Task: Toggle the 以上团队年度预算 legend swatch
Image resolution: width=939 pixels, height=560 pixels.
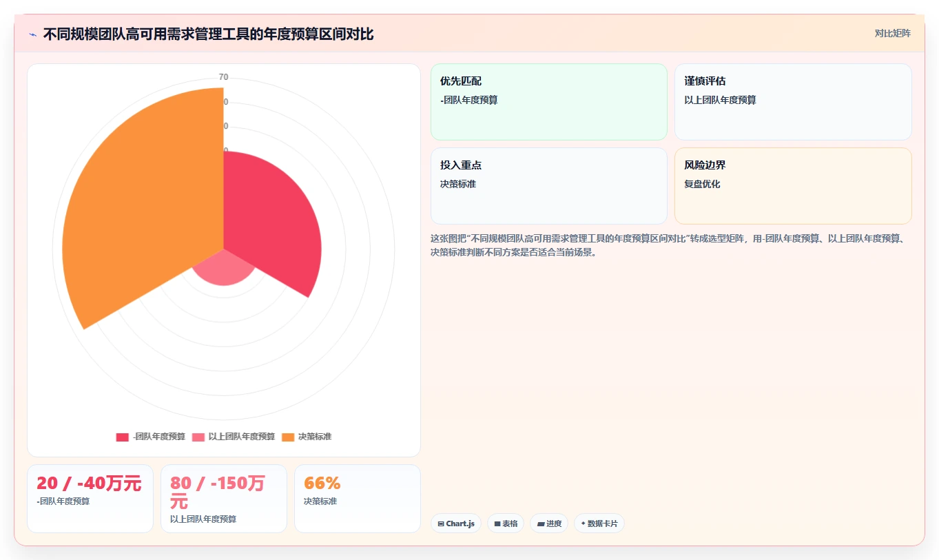Action: 198,437
